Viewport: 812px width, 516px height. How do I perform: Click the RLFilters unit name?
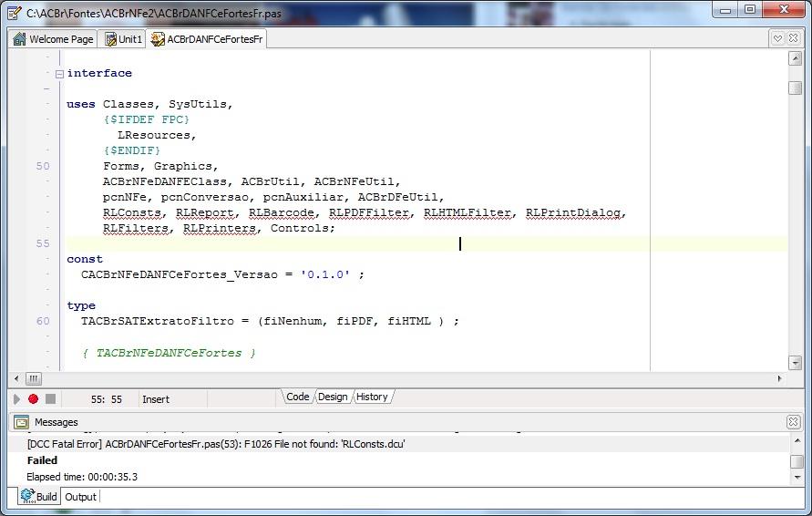pyautogui.click(x=135, y=229)
